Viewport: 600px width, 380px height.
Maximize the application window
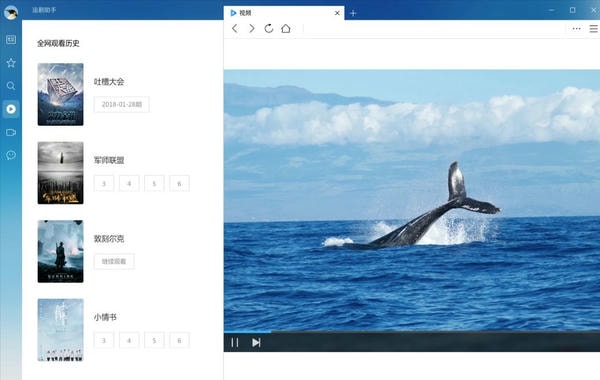[x=572, y=10]
